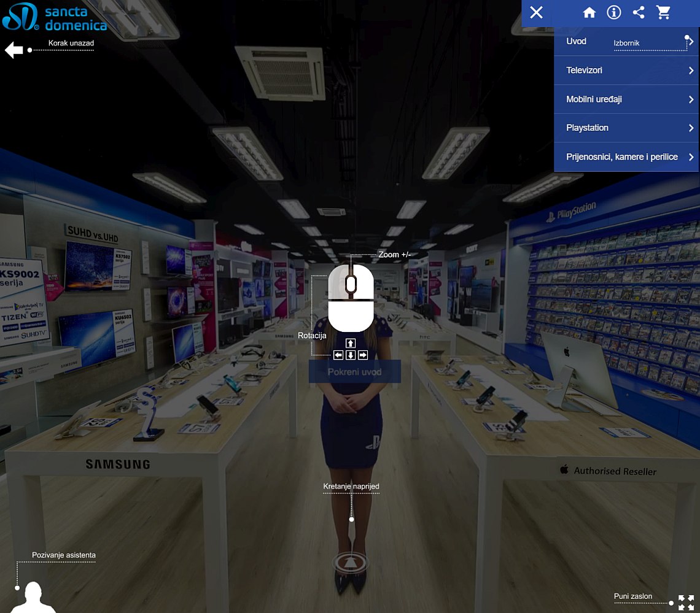Screen dimensions: 700x613
Task: Click the Korak unazad label
Action: [71, 44]
